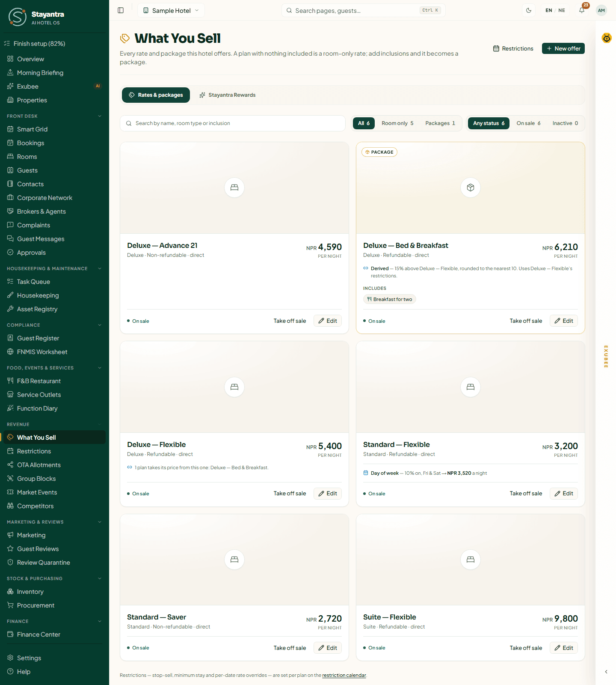This screenshot has height=685, width=616.
Task: Switch language to NE
Action: coord(562,10)
